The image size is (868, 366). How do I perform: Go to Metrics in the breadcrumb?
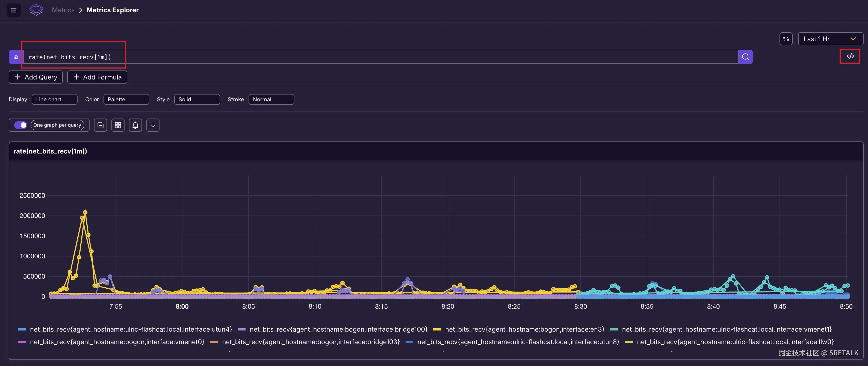63,10
